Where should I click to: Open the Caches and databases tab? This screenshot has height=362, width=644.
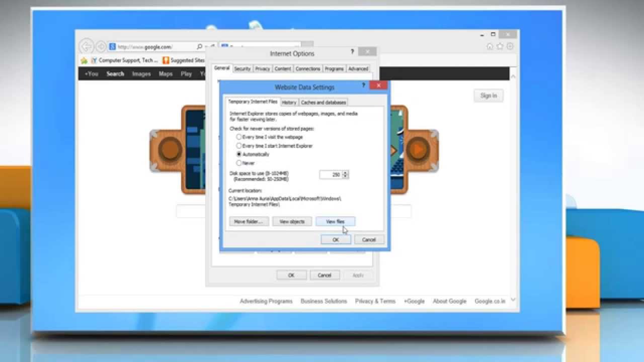coord(324,102)
